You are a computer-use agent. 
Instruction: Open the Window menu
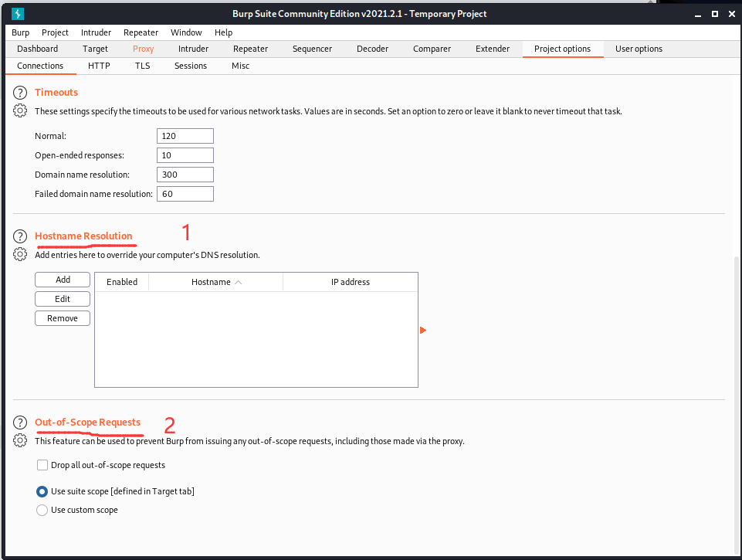(x=186, y=32)
